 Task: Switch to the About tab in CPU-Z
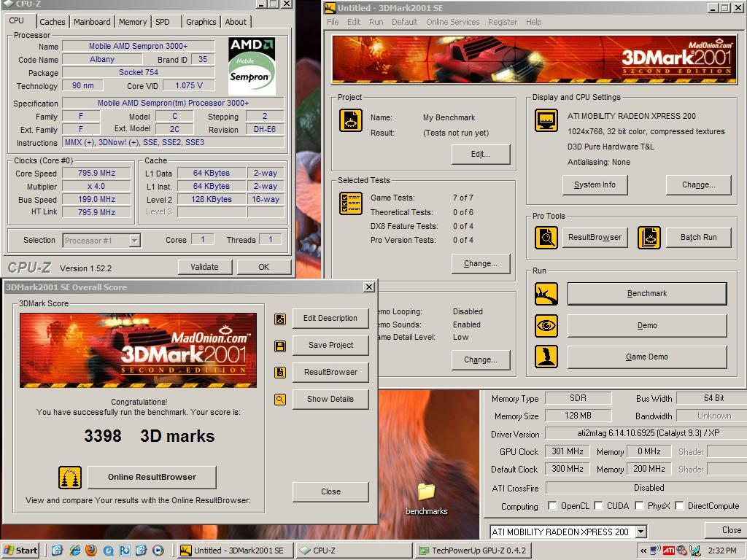(x=236, y=22)
